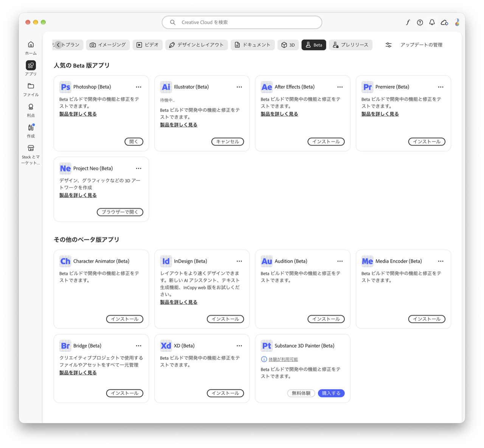
Task: Open more options for Premiere (Beta)
Action: coord(441,87)
